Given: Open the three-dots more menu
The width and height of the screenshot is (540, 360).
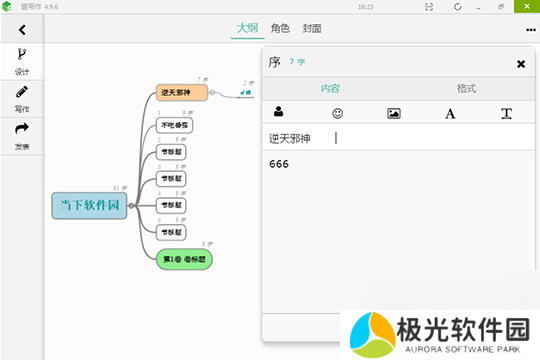Looking at the screenshot, I should coord(531,30).
